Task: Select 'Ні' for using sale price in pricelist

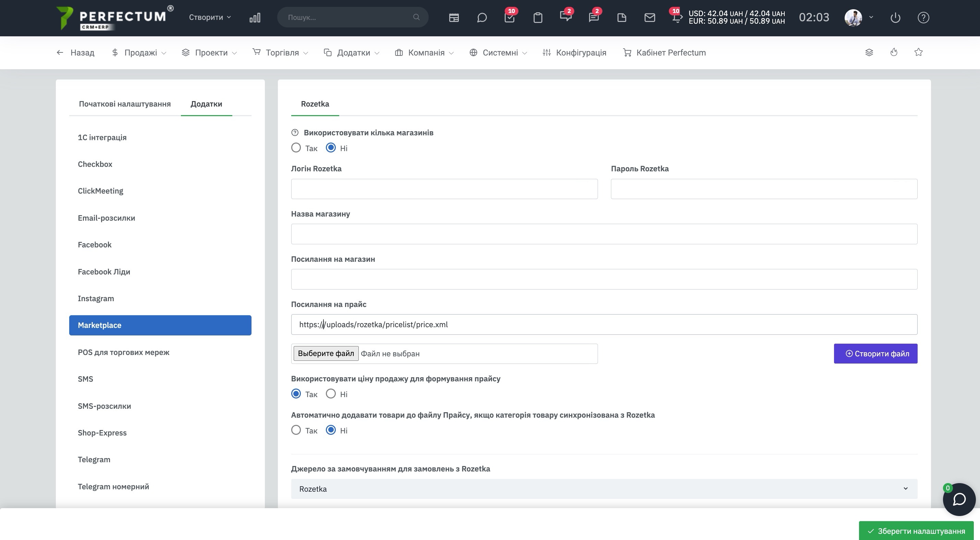Action: pos(331,394)
